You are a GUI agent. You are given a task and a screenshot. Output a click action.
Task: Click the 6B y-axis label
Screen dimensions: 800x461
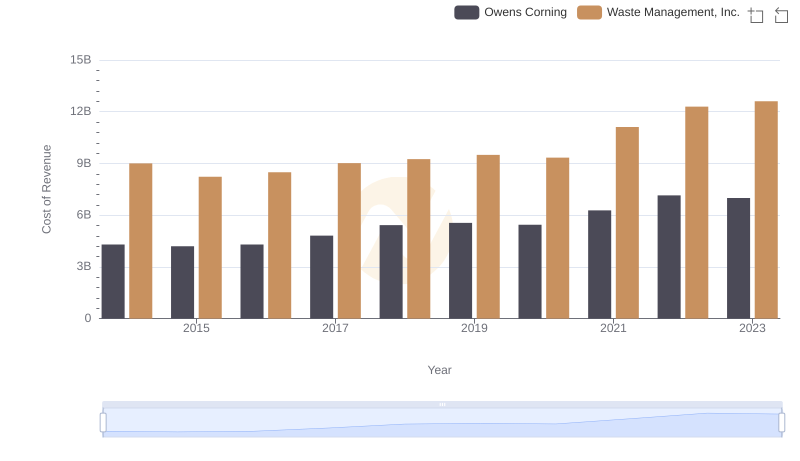tap(84, 215)
